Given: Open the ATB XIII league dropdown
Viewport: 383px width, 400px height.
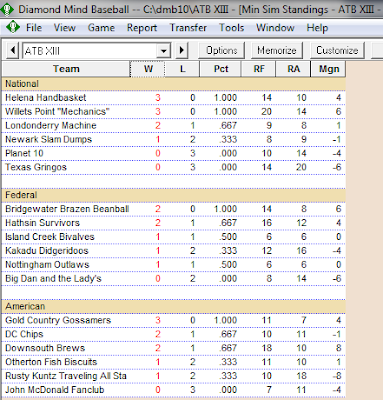Looking at the screenshot, I should (x=163, y=51).
